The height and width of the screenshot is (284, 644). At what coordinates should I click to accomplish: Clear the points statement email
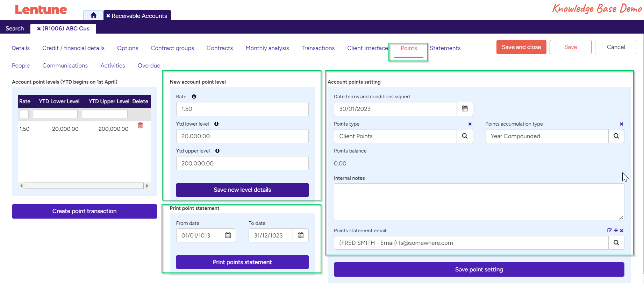click(622, 230)
